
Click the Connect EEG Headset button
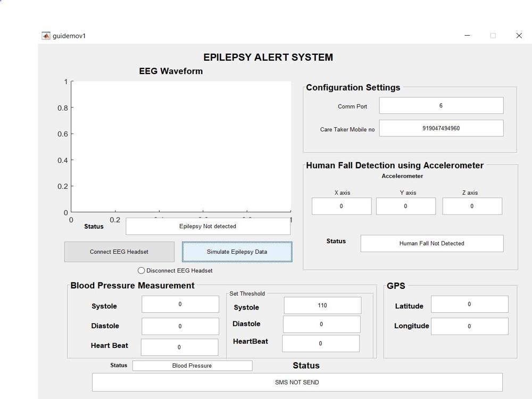(119, 251)
